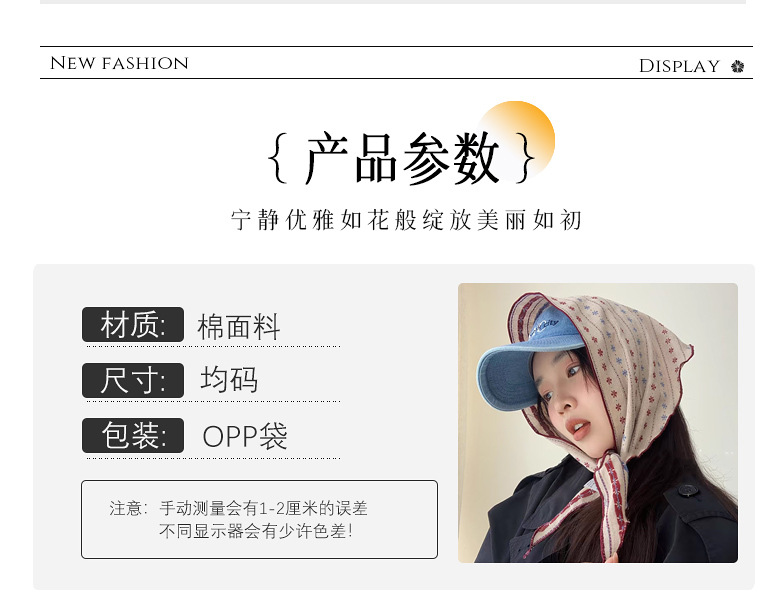Click the OPP袋 packaging value
Viewport: 780px width, 608px height.
pos(245,436)
